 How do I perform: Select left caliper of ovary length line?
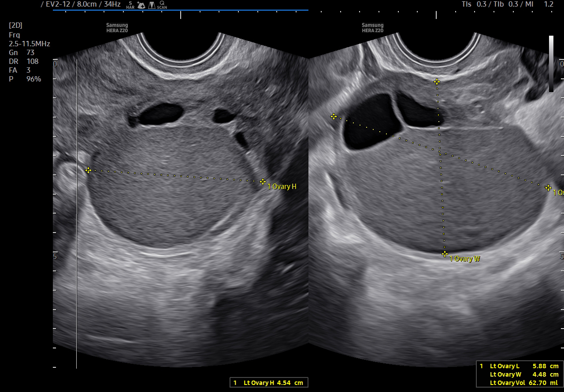pyautogui.click(x=334, y=117)
